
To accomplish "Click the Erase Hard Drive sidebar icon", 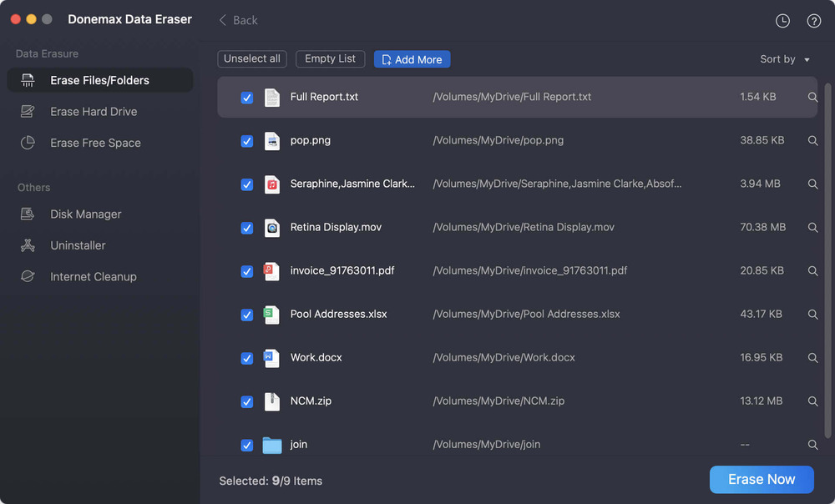I will (x=28, y=112).
